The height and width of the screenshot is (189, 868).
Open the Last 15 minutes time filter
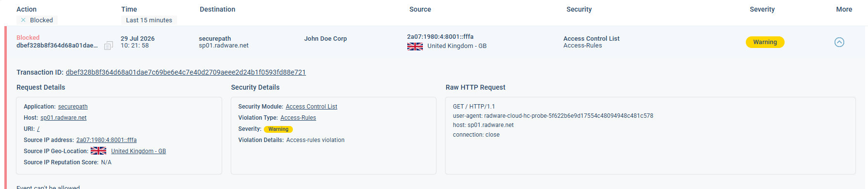149,20
